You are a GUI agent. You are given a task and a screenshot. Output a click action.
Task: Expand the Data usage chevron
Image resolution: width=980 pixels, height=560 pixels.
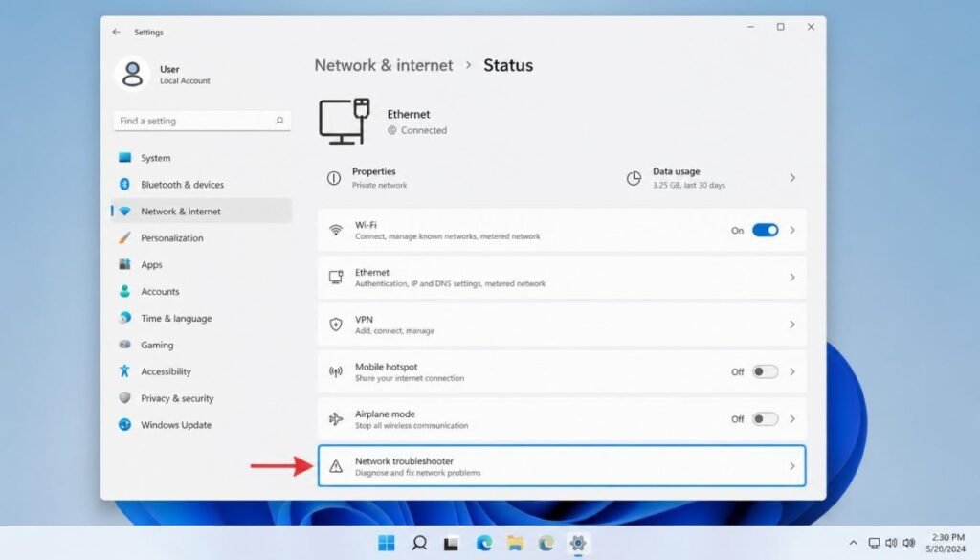791,178
